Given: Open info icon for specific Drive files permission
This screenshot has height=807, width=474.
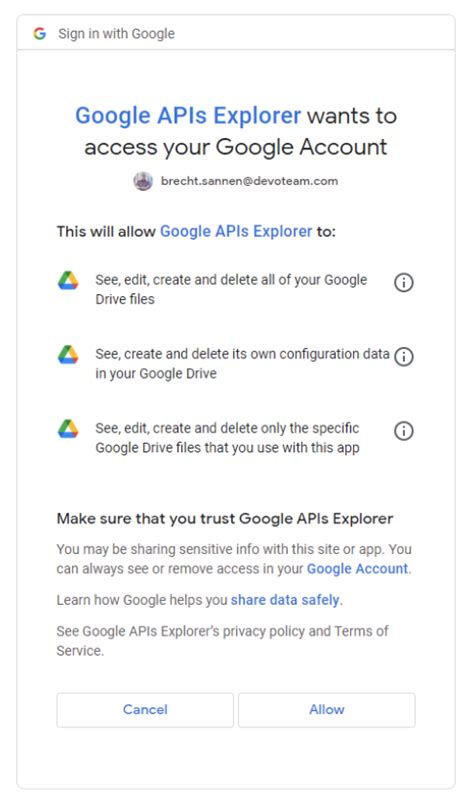Looking at the screenshot, I should (x=403, y=431).
